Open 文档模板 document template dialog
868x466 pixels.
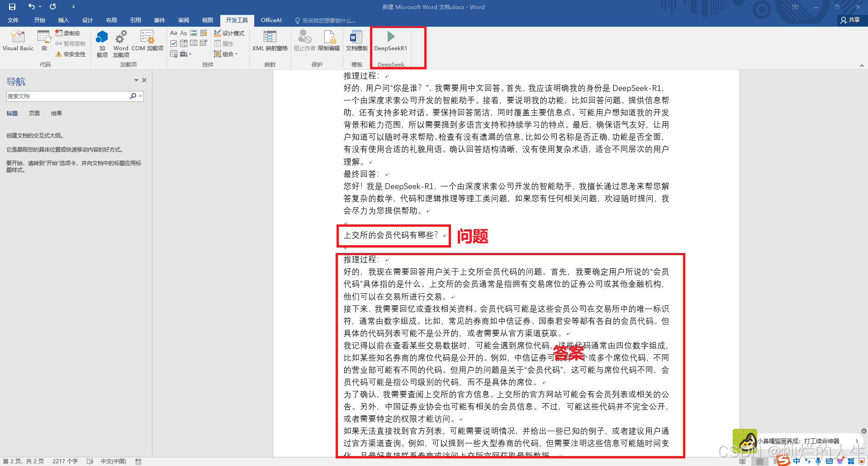pyautogui.click(x=356, y=41)
